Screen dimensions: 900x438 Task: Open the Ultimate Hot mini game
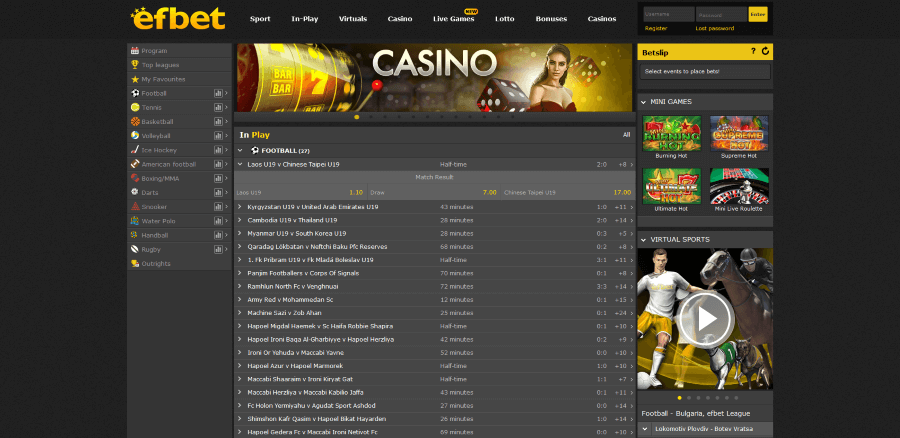(672, 187)
